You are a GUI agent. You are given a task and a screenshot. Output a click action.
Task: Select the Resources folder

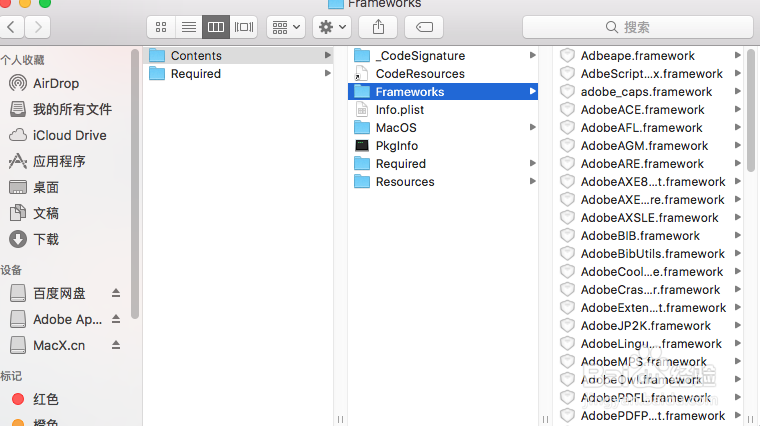pos(443,182)
